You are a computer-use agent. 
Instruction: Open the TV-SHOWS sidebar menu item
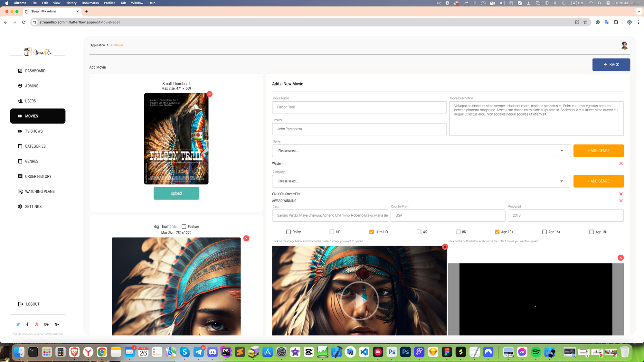pyautogui.click(x=34, y=131)
